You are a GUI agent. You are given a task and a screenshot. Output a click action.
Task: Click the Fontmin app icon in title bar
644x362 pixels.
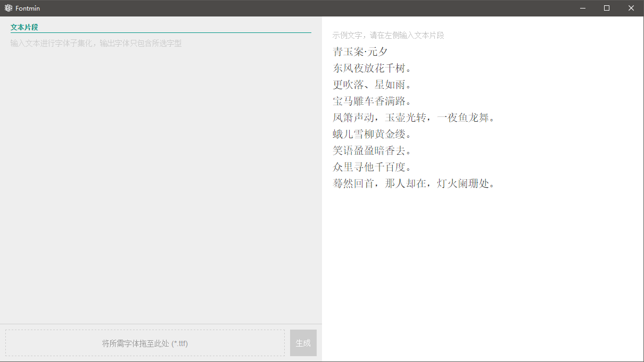[x=8, y=8]
